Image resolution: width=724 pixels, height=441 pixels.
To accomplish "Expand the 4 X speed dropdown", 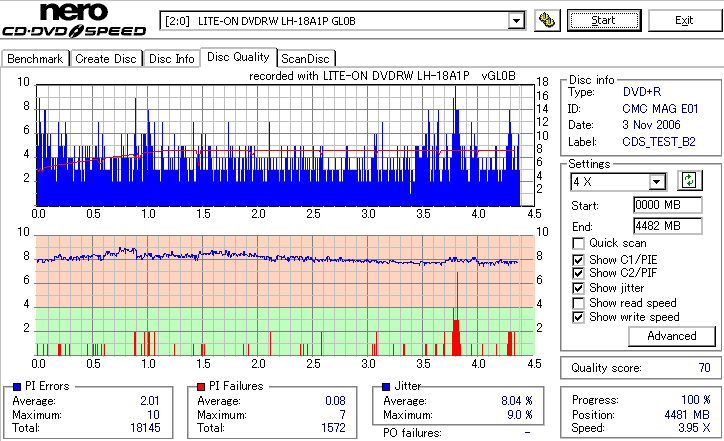I will [656, 182].
